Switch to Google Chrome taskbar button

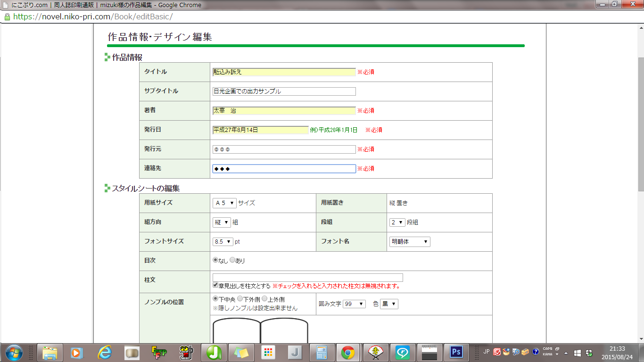coord(349,352)
